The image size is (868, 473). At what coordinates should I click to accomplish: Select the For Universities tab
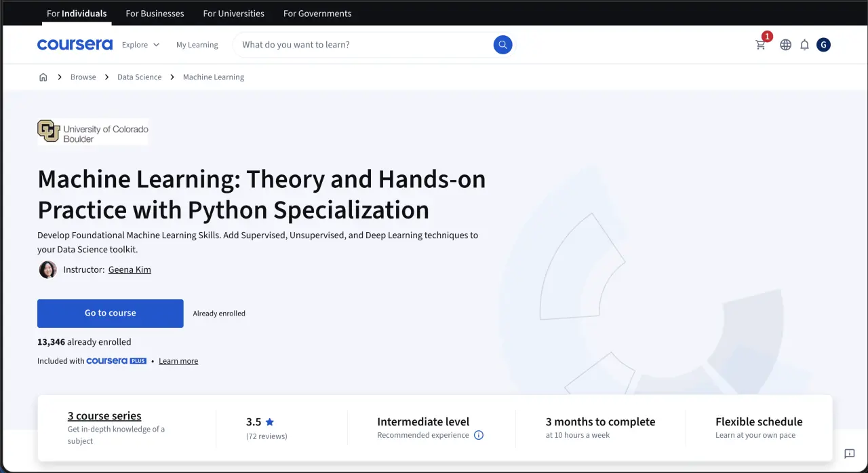[234, 14]
